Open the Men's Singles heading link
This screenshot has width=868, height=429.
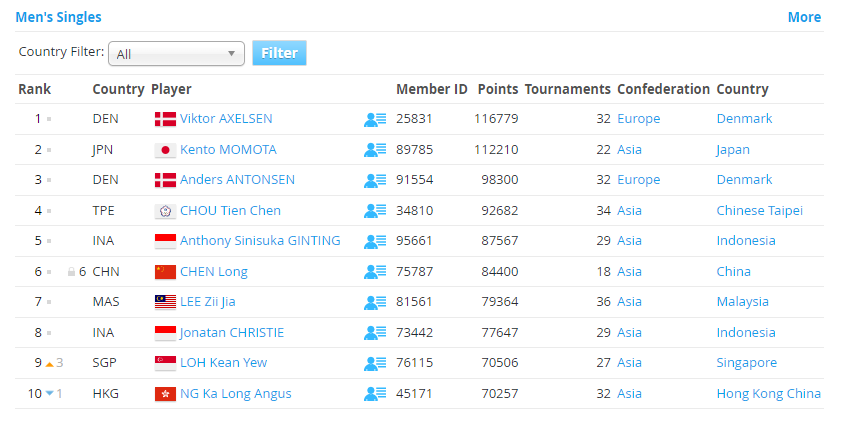(x=58, y=17)
